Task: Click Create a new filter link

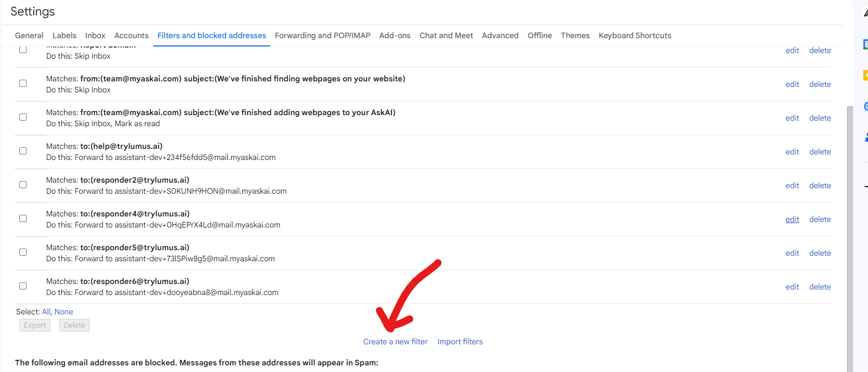Action: click(395, 342)
